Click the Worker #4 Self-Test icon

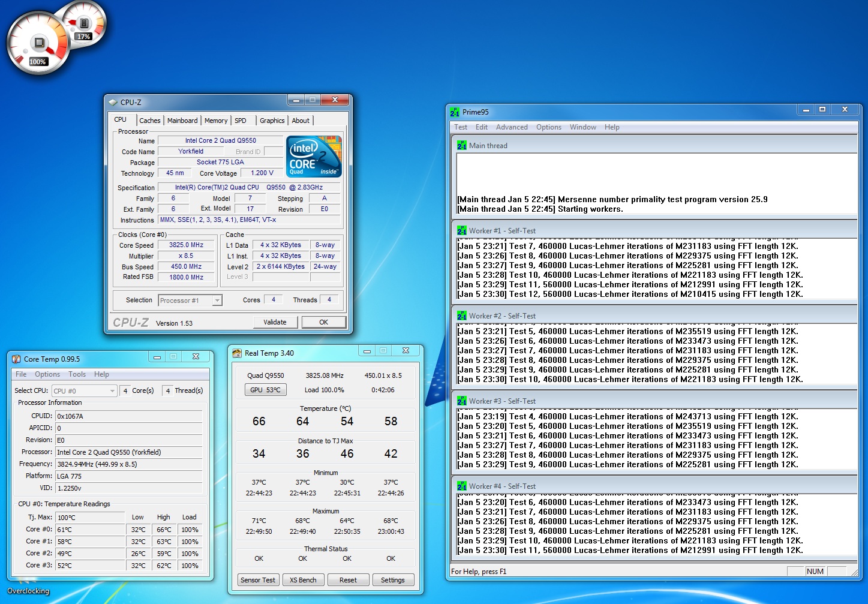coord(461,486)
